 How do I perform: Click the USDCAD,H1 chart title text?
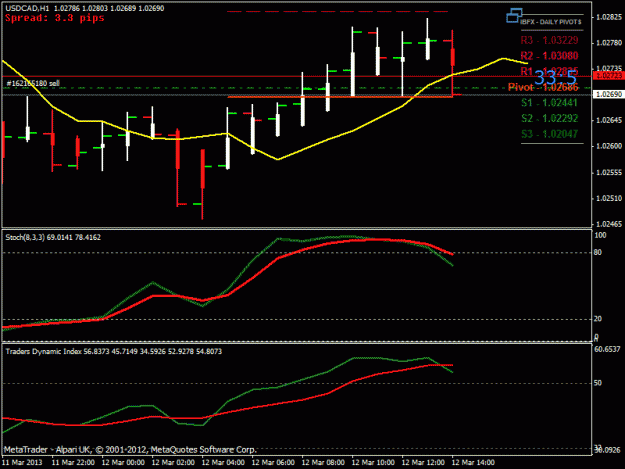(27, 8)
